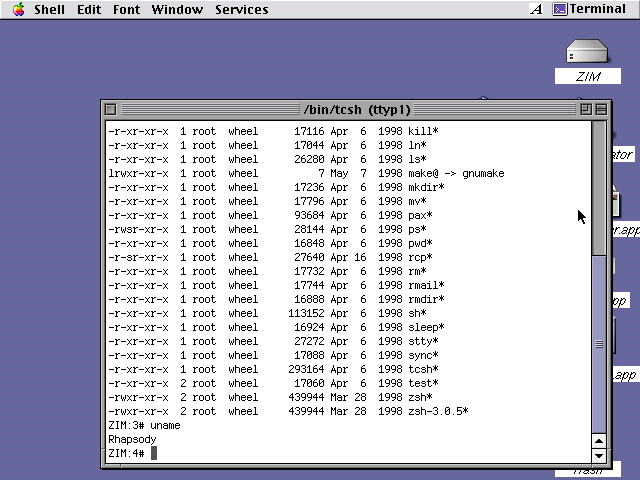This screenshot has height=480, width=640.
Task: Click the make@ -> gnumake entry
Action: pos(456,173)
